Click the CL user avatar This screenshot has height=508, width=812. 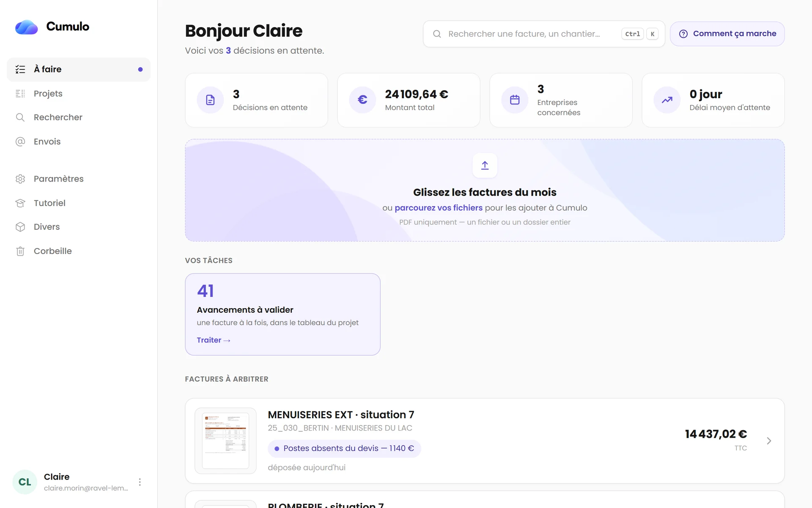tap(25, 482)
